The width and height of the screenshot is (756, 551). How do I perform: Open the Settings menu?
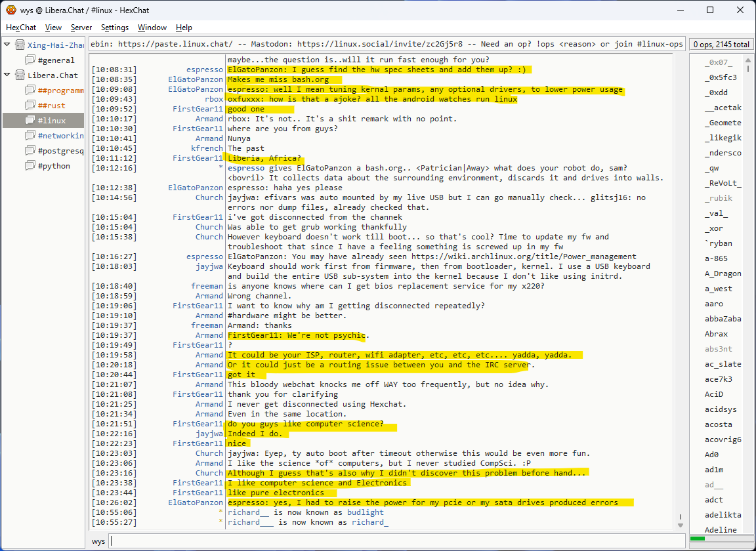click(115, 28)
